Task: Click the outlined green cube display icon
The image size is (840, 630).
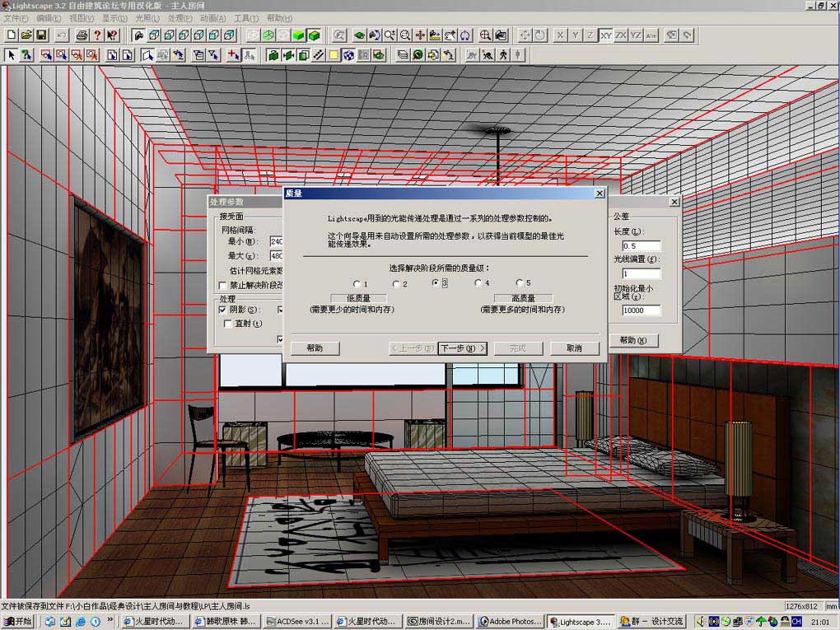Action: click(314, 35)
